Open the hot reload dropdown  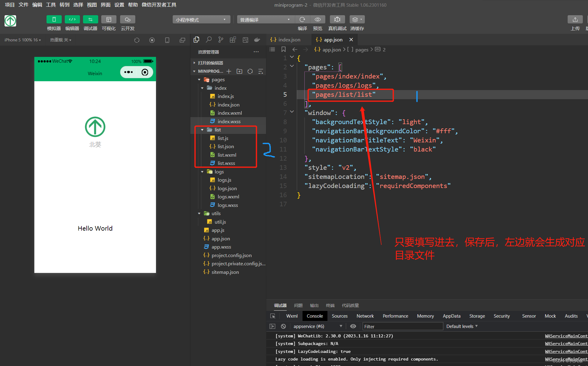tap(61, 40)
